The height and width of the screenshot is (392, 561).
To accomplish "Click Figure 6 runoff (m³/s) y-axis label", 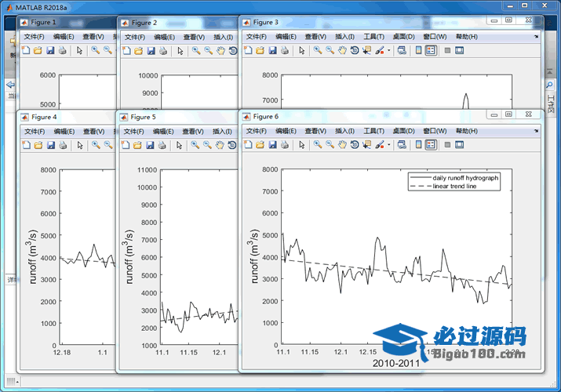I will [x=253, y=256].
